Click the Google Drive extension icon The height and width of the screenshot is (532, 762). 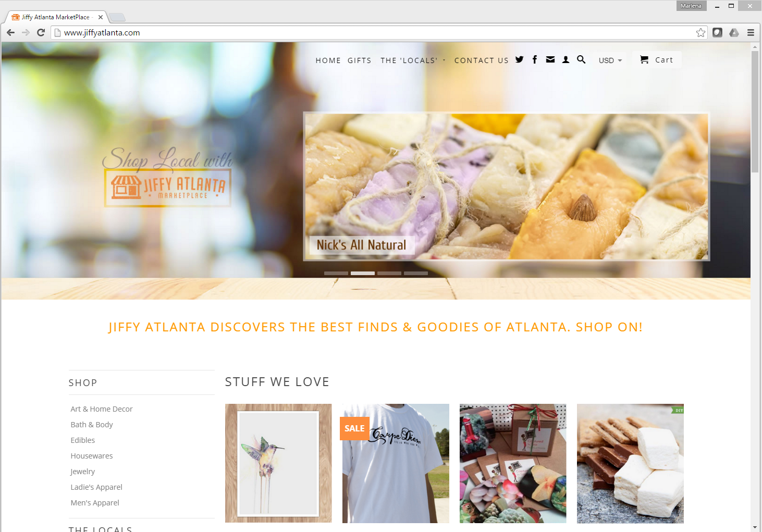[x=734, y=32]
